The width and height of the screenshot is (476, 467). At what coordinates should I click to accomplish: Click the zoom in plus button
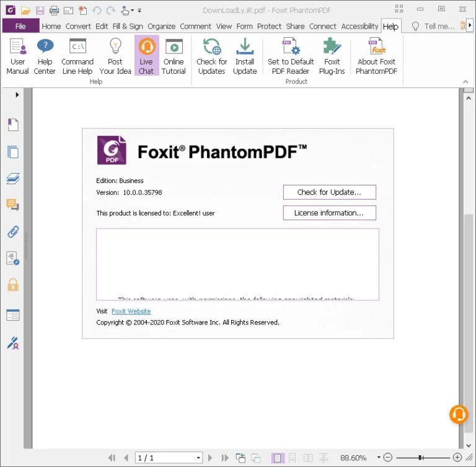point(457,457)
